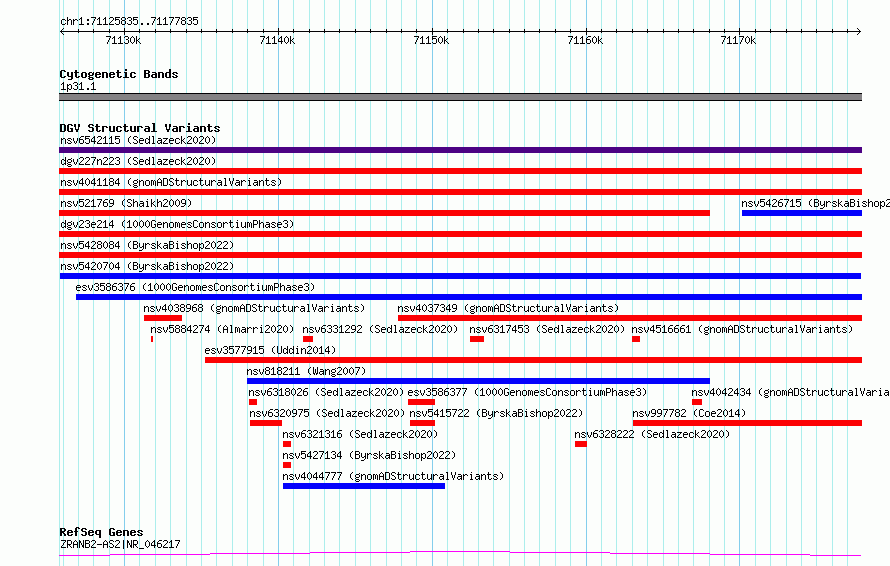Click the esv3586376 blue variant bar
Screen dimensions: 890x566
point(469,297)
